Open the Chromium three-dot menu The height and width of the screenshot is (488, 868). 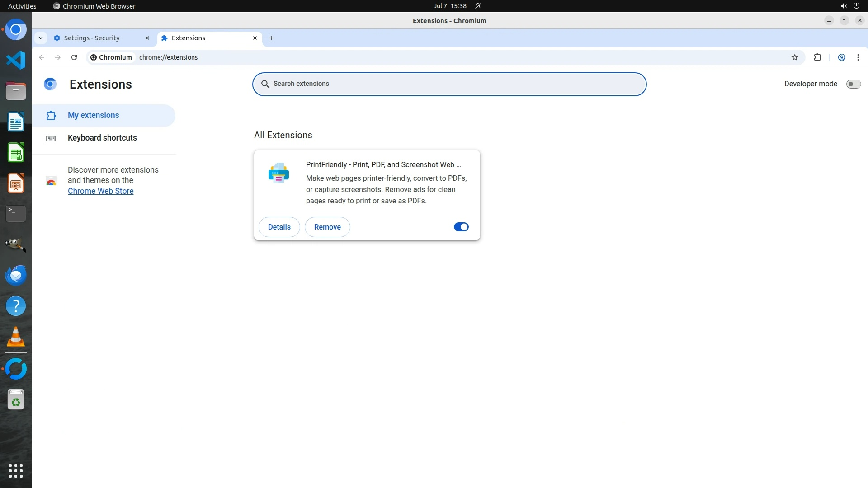[858, 57]
